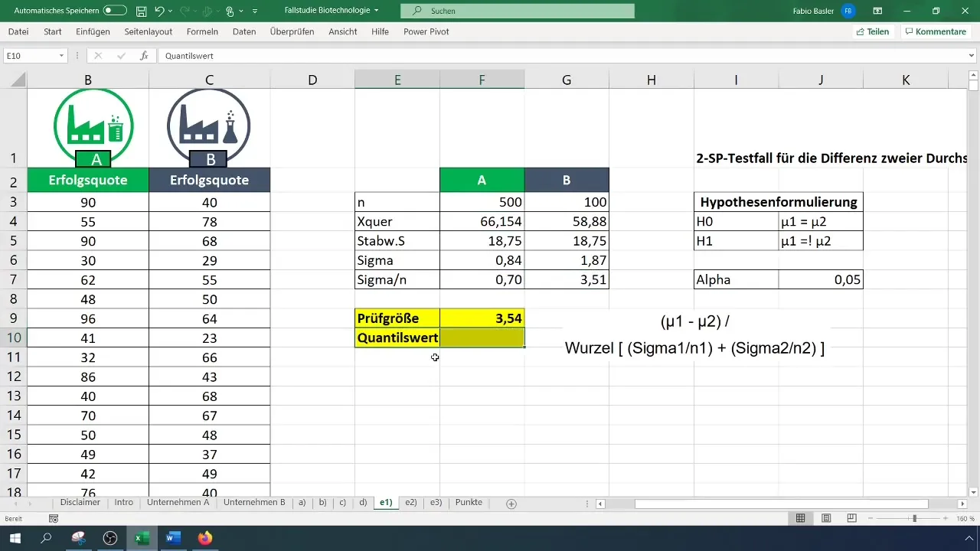
Task: Open the Power Pivot ribbon tab
Action: point(426,32)
